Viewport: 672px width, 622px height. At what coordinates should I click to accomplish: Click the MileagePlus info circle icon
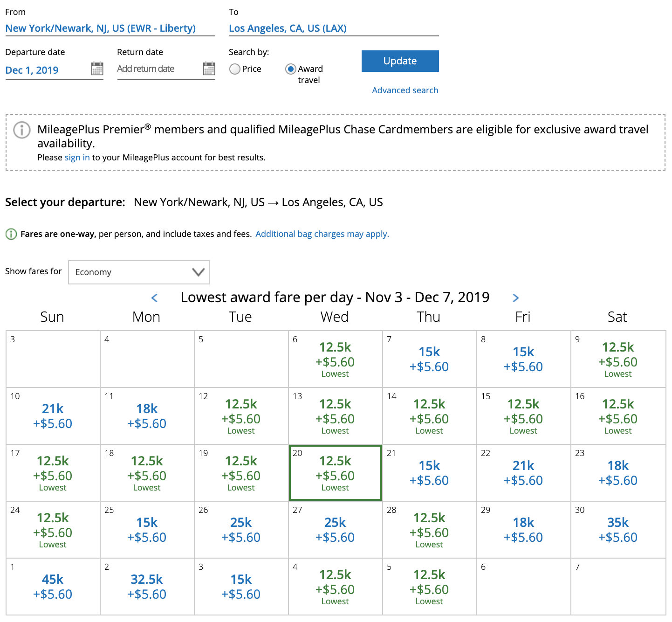click(22, 130)
